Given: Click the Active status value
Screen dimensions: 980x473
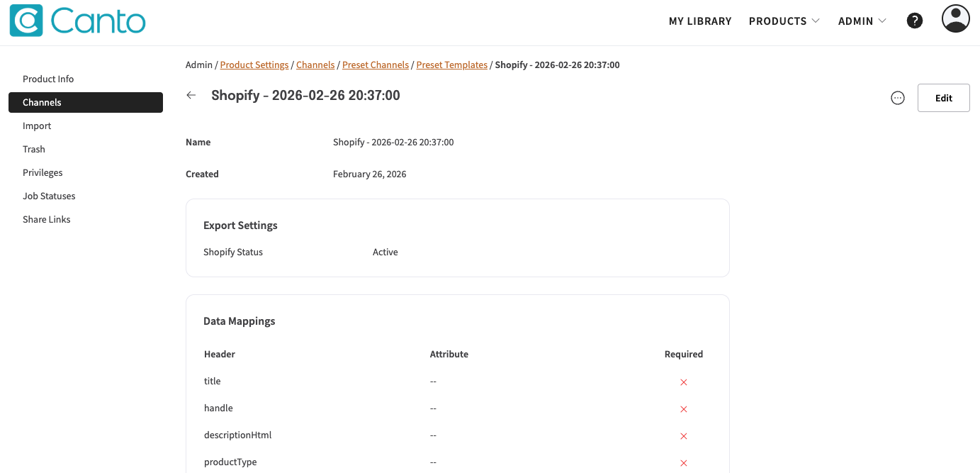Looking at the screenshot, I should tap(385, 252).
